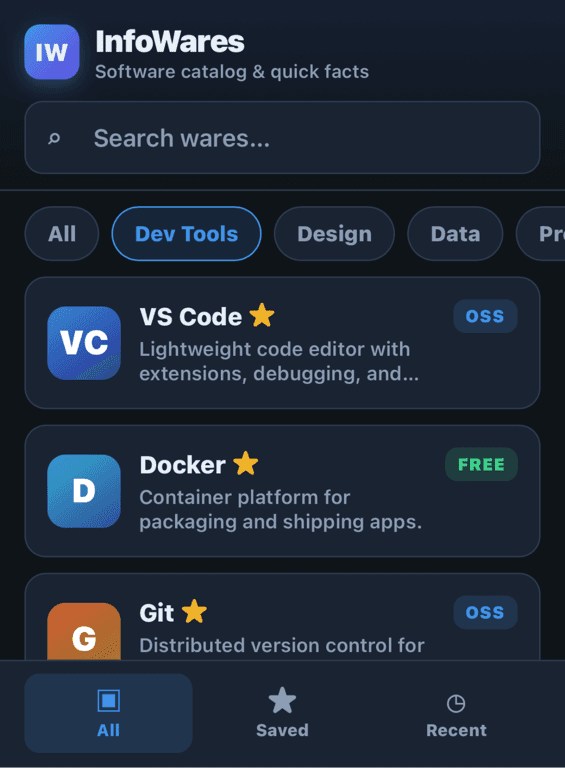565x768 pixels.
Task: Select the Dev Tools category chip
Action: 187,234
